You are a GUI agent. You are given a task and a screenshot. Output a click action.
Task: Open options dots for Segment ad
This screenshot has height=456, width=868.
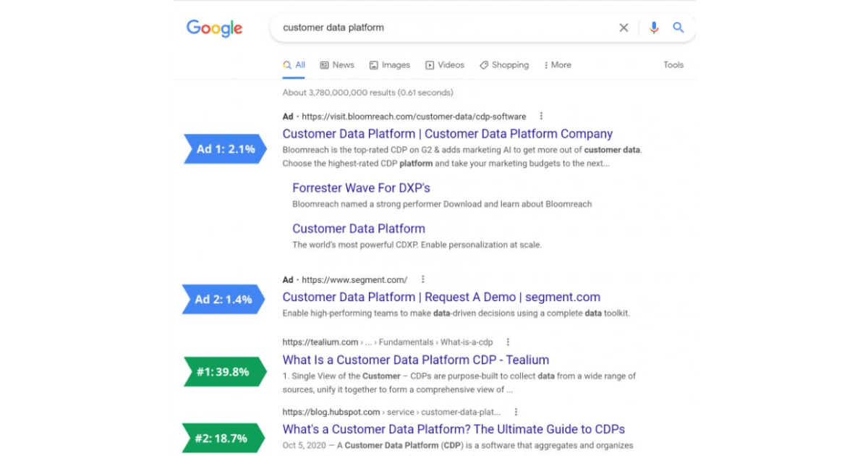click(x=423, y=279)
